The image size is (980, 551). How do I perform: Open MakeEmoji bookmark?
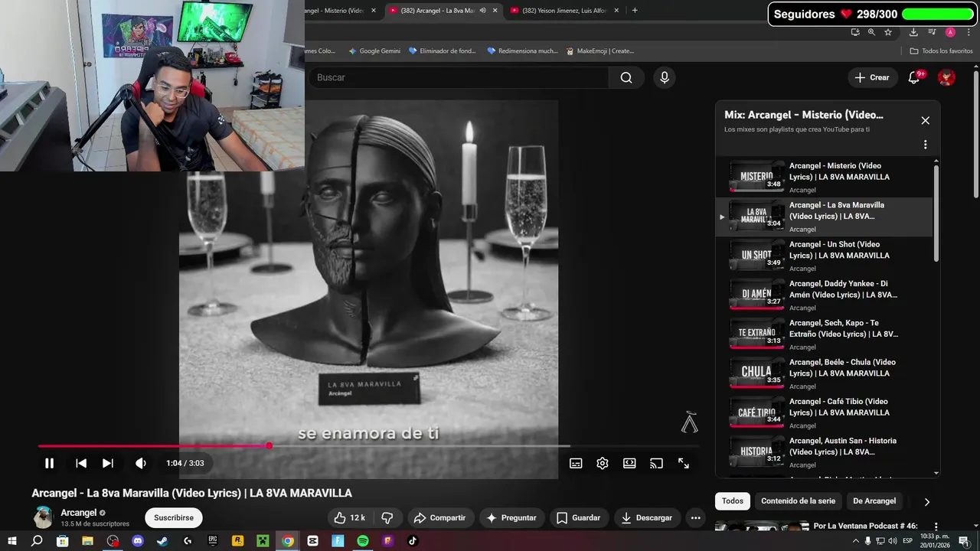click(x=599, y=51)
